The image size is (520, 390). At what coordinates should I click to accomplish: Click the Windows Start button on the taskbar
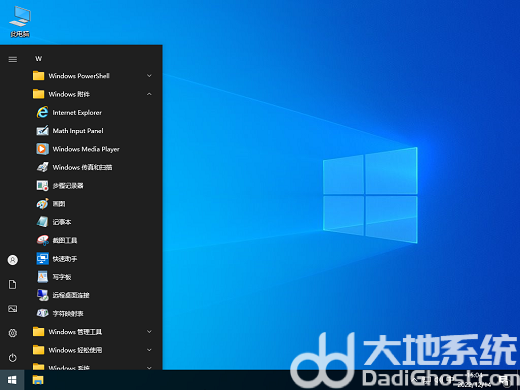(x=12, y=380)
